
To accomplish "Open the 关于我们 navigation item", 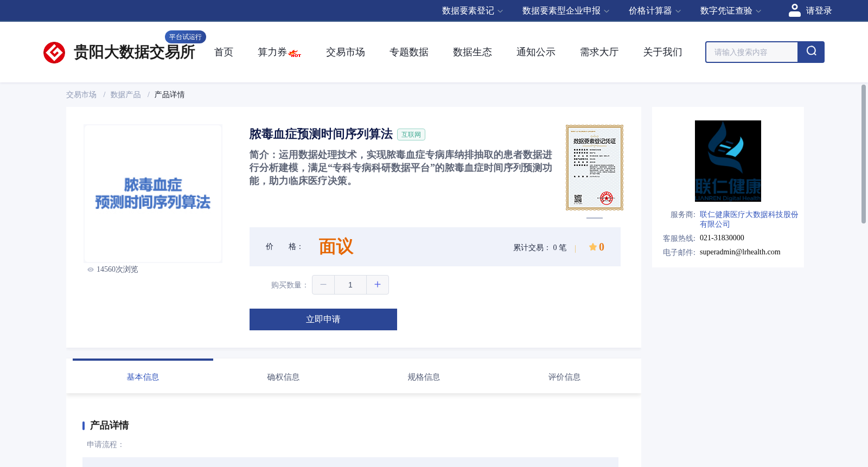I will 662,52.
